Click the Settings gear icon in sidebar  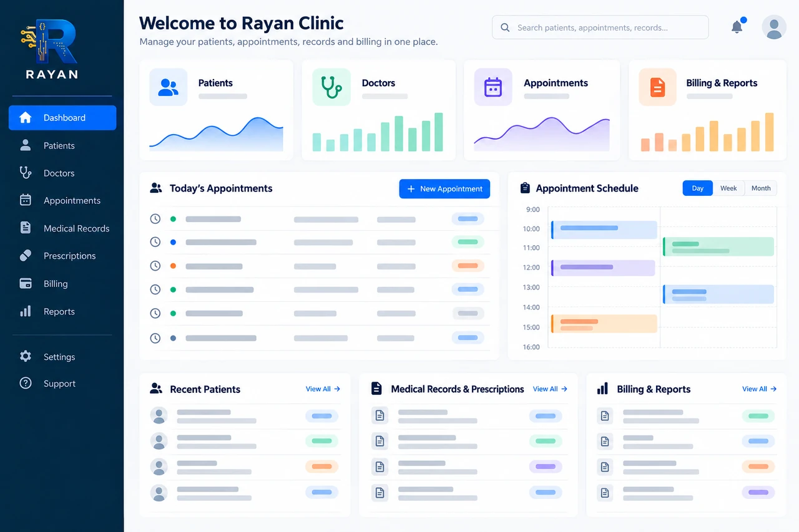(x=26, y=356)
